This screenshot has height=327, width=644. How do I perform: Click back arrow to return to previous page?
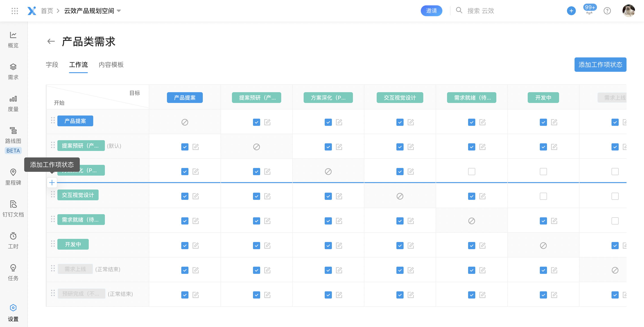(50, 41)
